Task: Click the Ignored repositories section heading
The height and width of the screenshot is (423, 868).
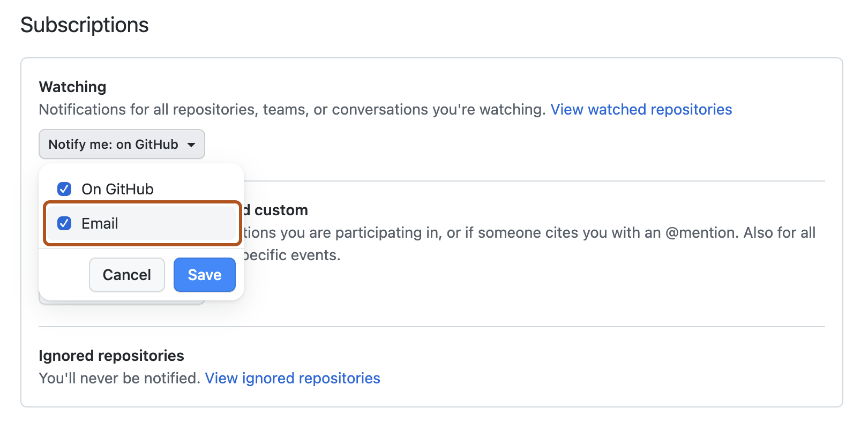Action: [111, 356]
